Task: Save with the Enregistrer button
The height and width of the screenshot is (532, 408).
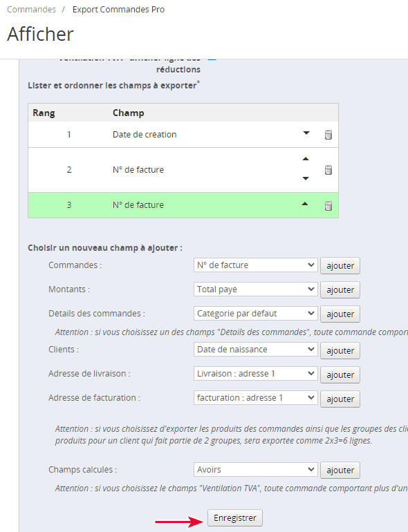Action: click(235, 518)
